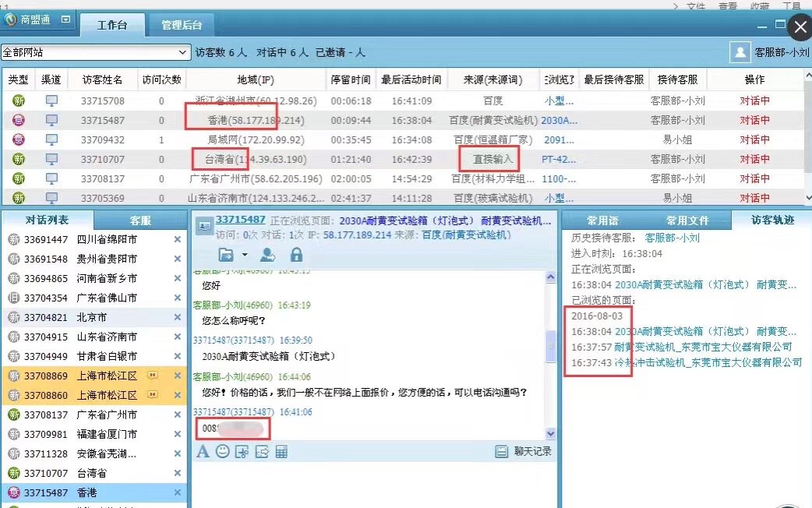Click the lock icon in visitor header
The width and height of the screenshot is (812, 508).
click(x=296, y=254)
